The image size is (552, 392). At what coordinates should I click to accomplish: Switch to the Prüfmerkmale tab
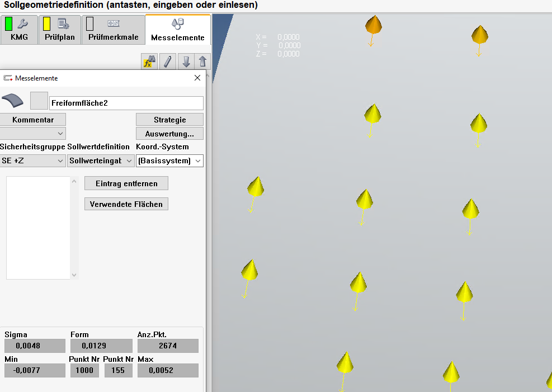tap(114, 30)
